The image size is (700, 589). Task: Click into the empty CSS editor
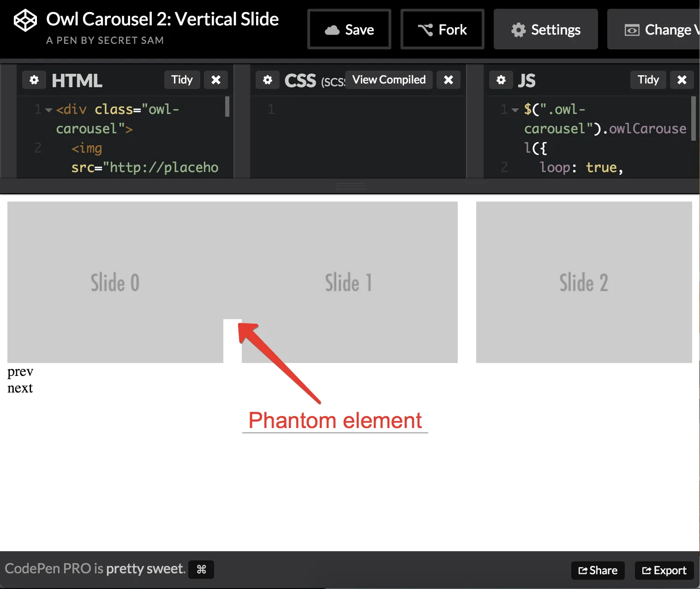(358, 137)
